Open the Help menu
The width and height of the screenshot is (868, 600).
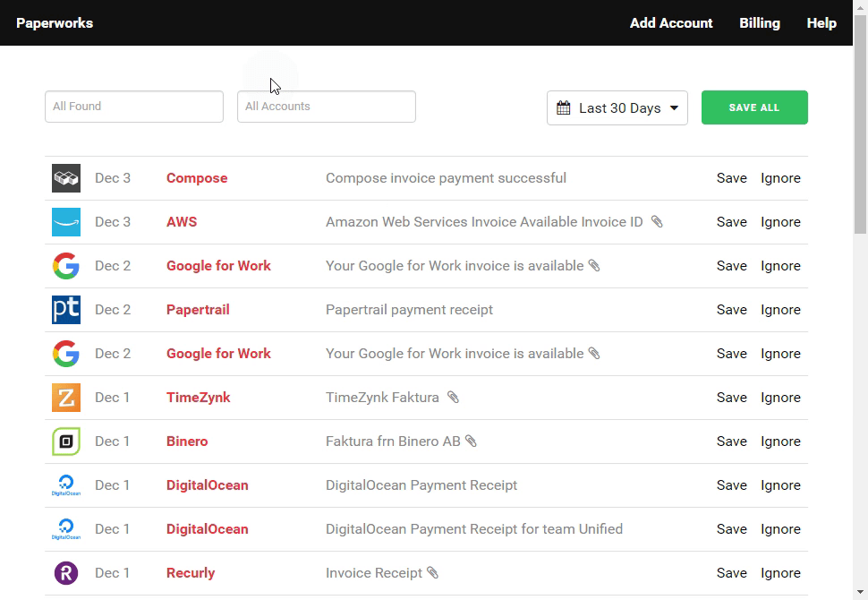coord(821,23)
